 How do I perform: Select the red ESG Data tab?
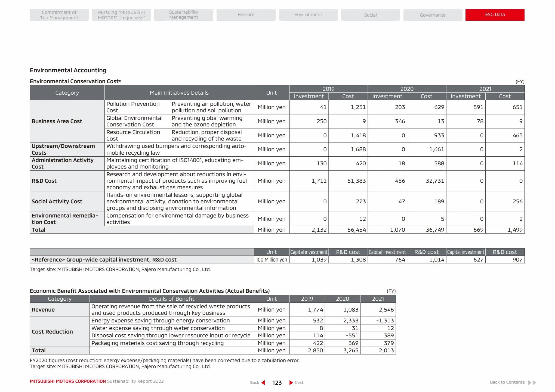coord(495,15)
